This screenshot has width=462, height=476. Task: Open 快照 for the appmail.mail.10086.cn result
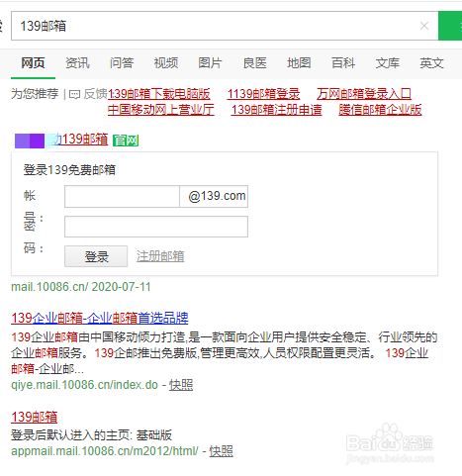pyautogui.click(x=222, y=451)
